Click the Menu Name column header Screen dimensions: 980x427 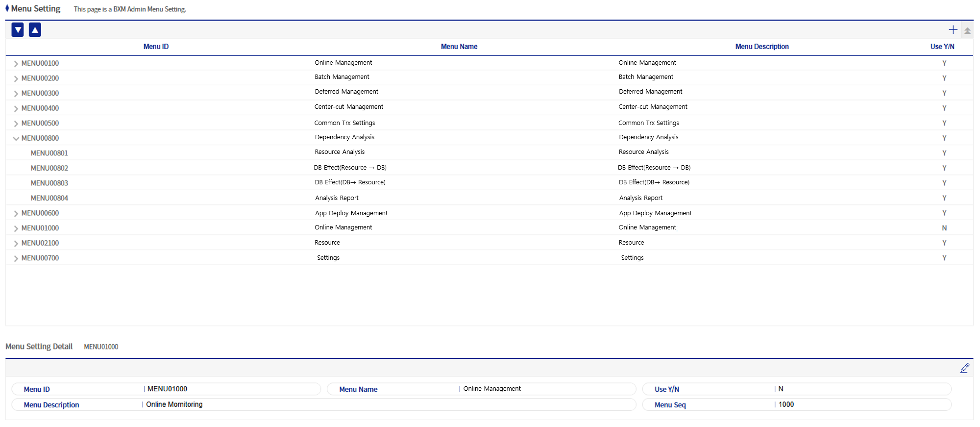click(x=459, y=47)
